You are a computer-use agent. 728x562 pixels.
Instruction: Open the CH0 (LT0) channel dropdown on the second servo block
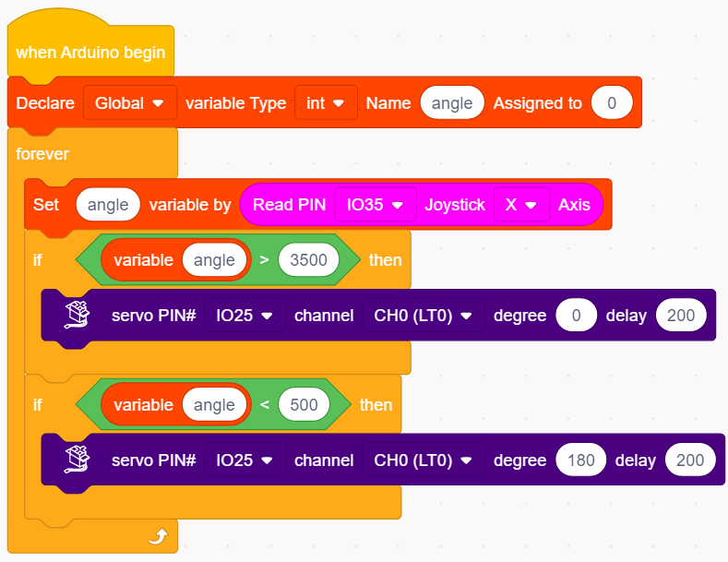coord(424,460)
